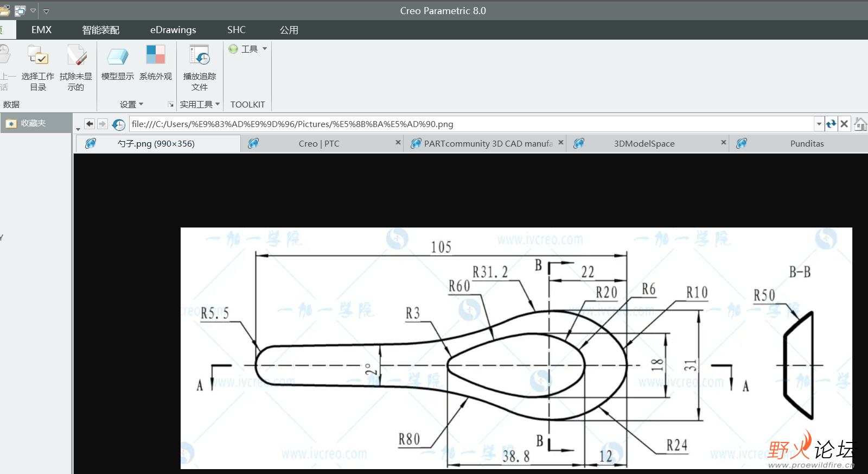Switch to the eDrawings ribbon tab
This screenshot has height=474, width=868.
(x=173, y=30)
